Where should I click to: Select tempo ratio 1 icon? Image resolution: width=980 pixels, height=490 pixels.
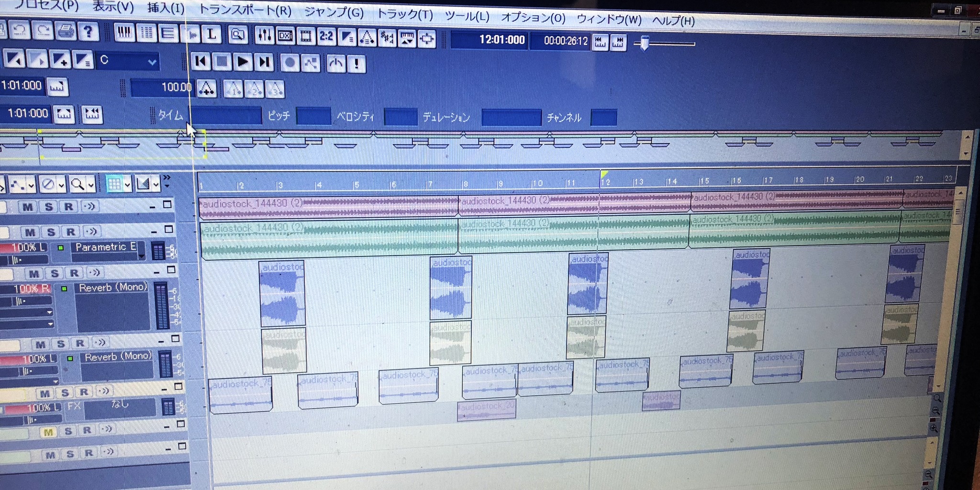click(x=233, y=89)
